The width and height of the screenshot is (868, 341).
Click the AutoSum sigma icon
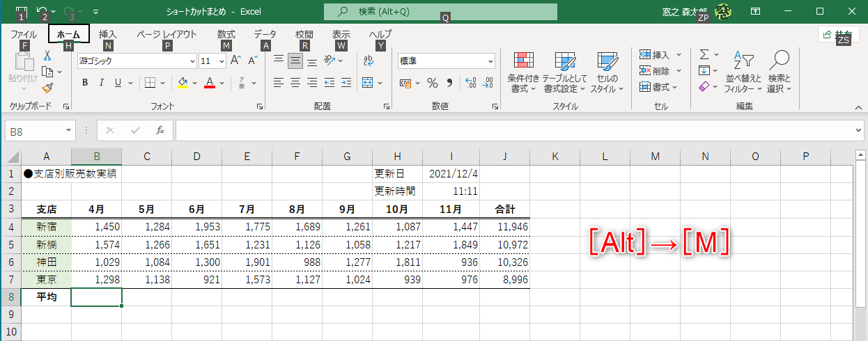704,54
